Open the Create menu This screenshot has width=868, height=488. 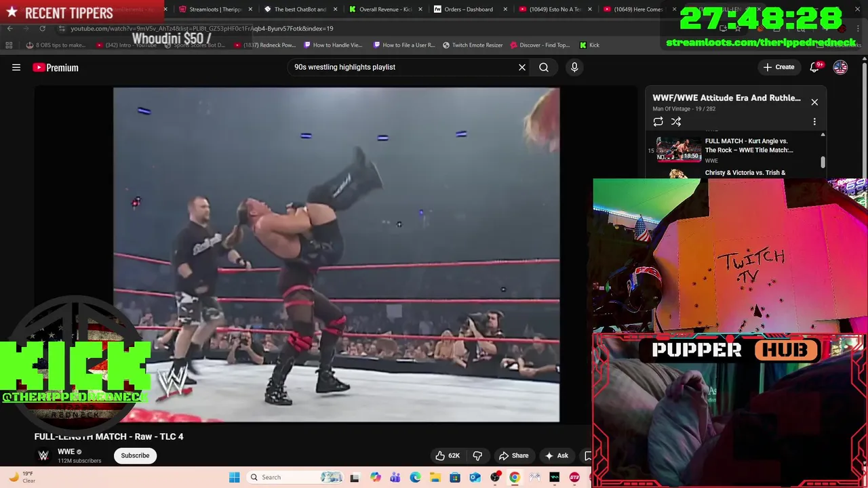coord(778,67)
